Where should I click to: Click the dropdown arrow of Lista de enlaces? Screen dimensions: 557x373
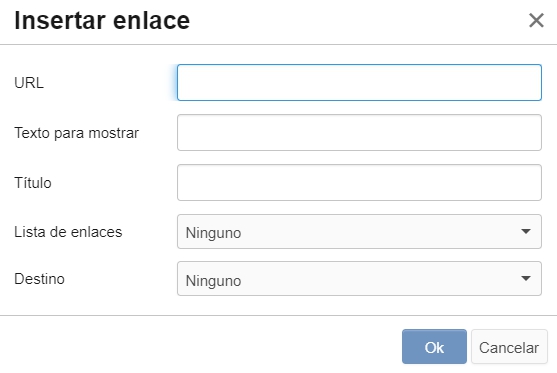coord(526,232)
